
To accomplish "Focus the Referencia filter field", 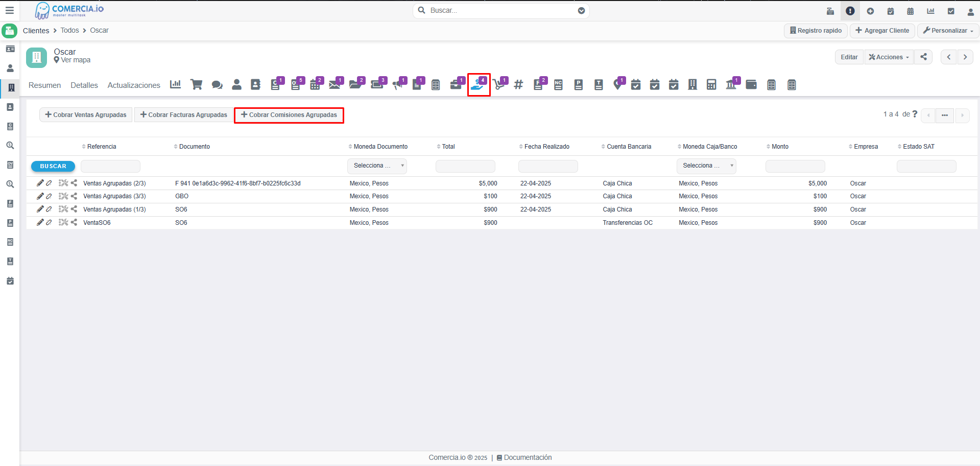I will point(110,166).
